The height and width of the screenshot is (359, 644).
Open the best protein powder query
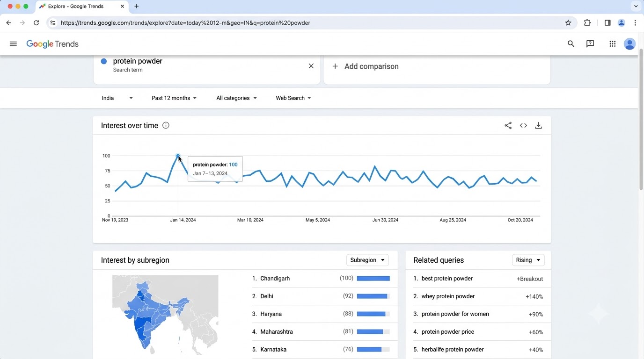pos(447,279)
